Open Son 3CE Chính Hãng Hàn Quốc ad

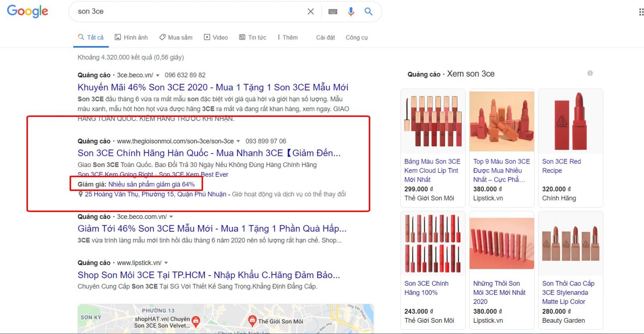[209, 153]
